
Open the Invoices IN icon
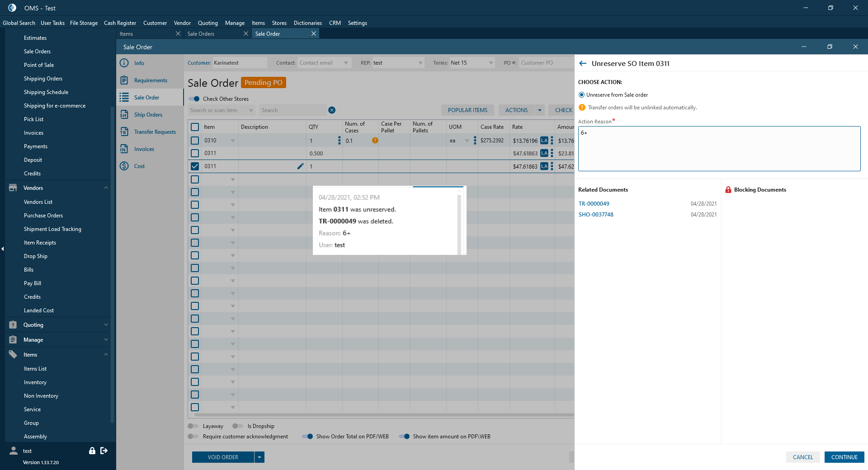click(x=124, y=149)
